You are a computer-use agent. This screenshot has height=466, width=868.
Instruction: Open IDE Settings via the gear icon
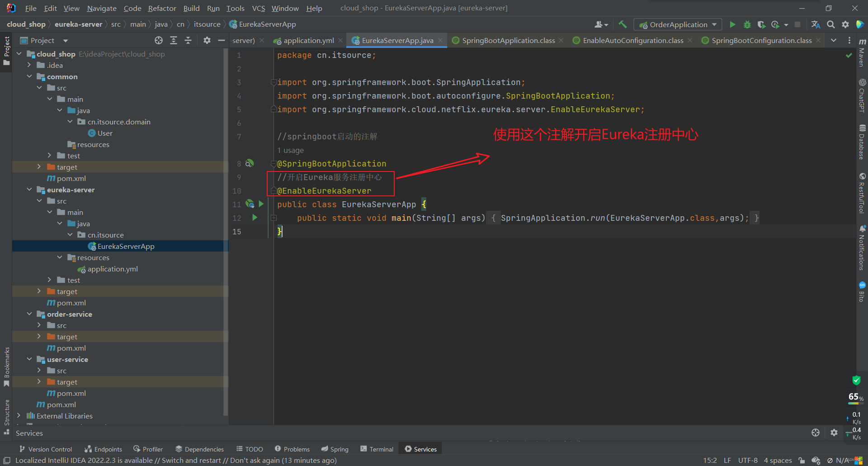pyautogui.click(x=845, y=24)
